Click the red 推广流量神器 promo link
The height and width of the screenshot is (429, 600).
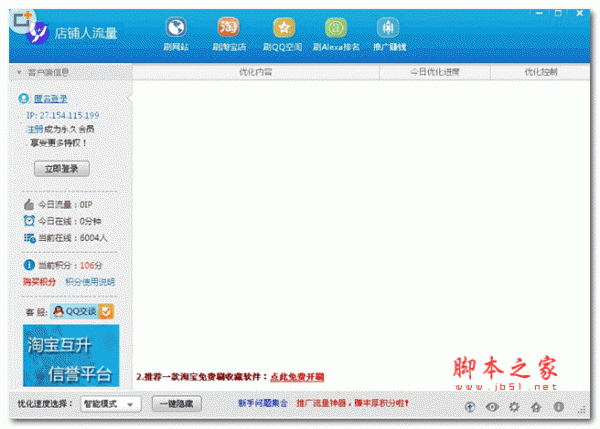click(352, 403)
